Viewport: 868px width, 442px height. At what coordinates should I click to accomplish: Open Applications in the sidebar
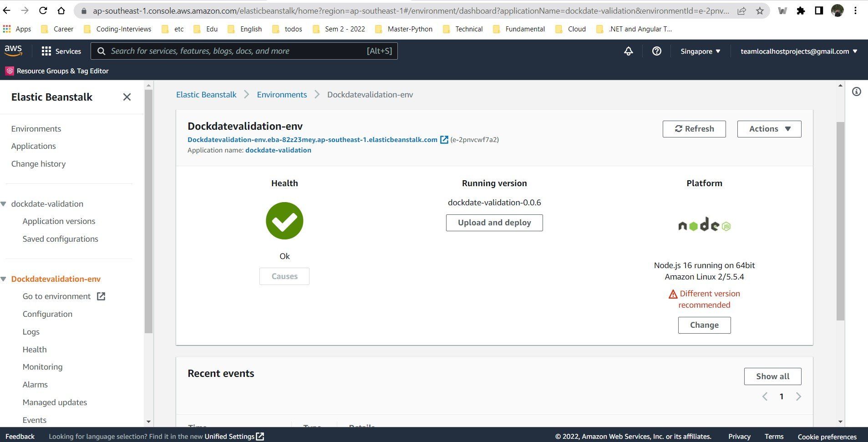pos(34,146)
